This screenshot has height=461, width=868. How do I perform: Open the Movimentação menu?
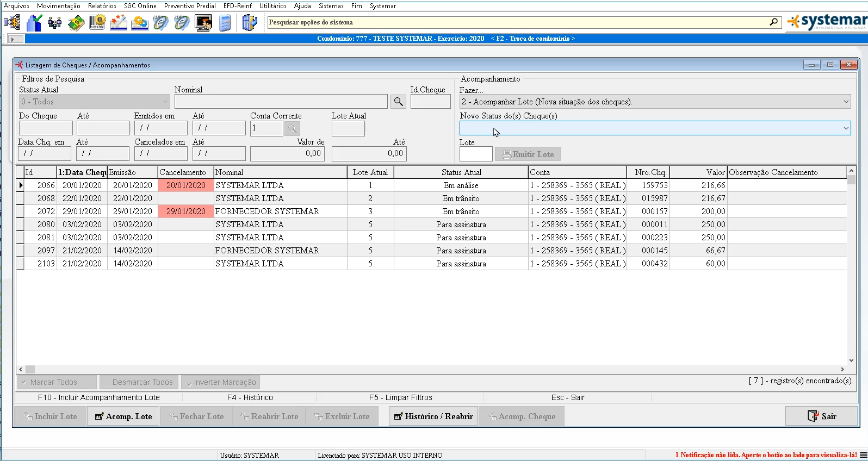[x=59, y=6]
